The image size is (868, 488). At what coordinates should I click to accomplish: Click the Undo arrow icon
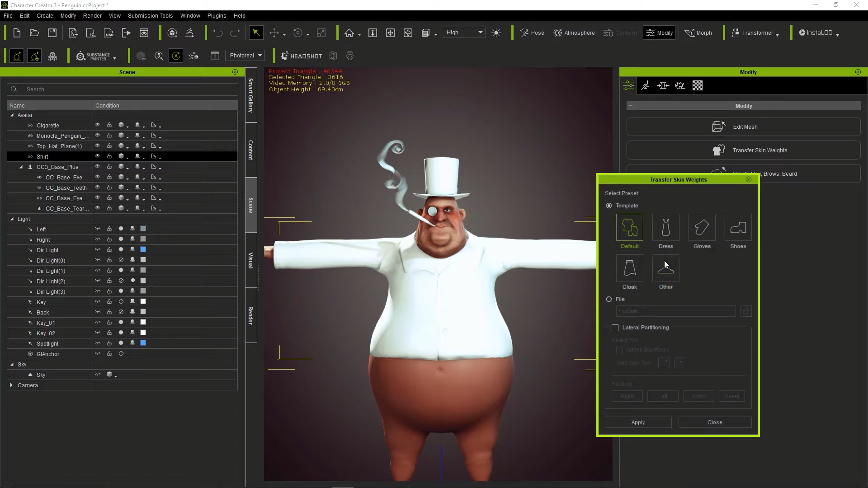[218, 33]
